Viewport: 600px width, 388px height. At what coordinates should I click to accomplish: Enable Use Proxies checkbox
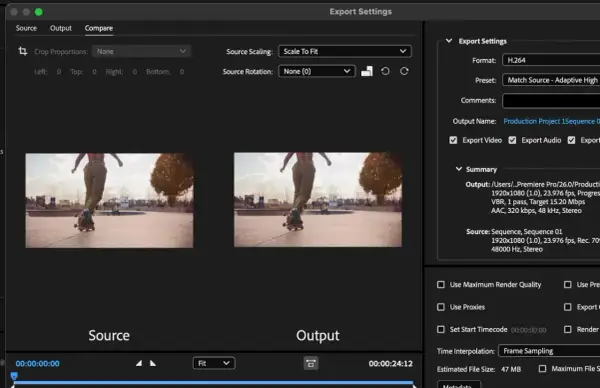click(441, 307)
